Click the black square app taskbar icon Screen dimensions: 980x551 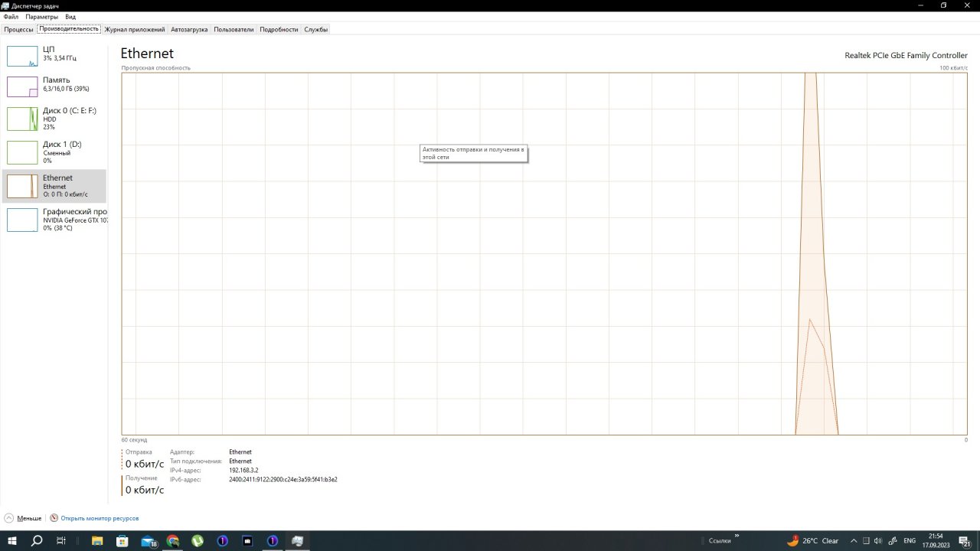[x=247, y=540]
